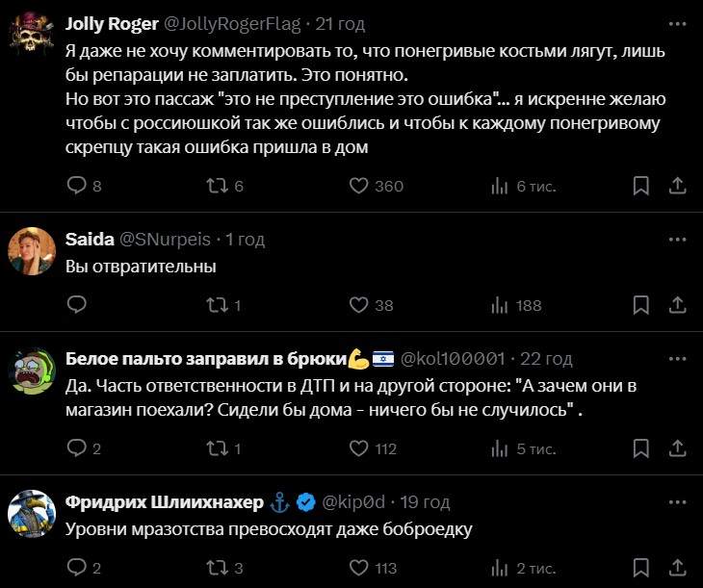
Task: Repost Jolly Roger's post
Action: tap(217, 186)
